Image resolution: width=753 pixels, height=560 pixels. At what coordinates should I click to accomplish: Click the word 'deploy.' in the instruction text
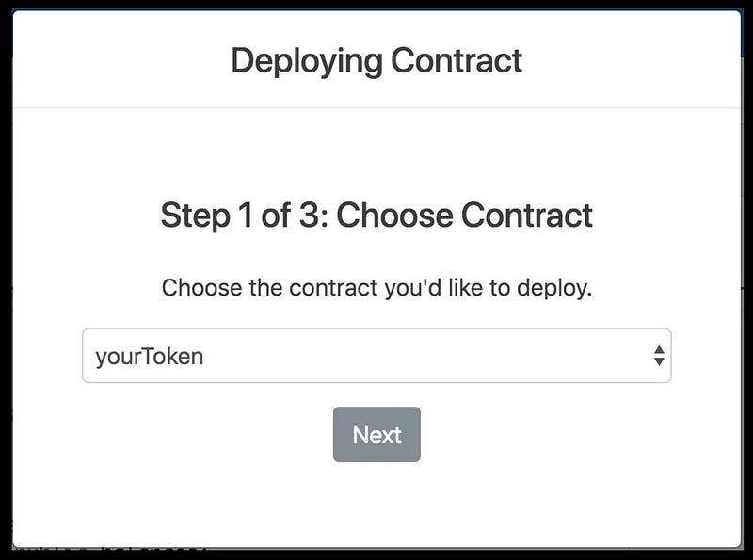pos(554,288)
